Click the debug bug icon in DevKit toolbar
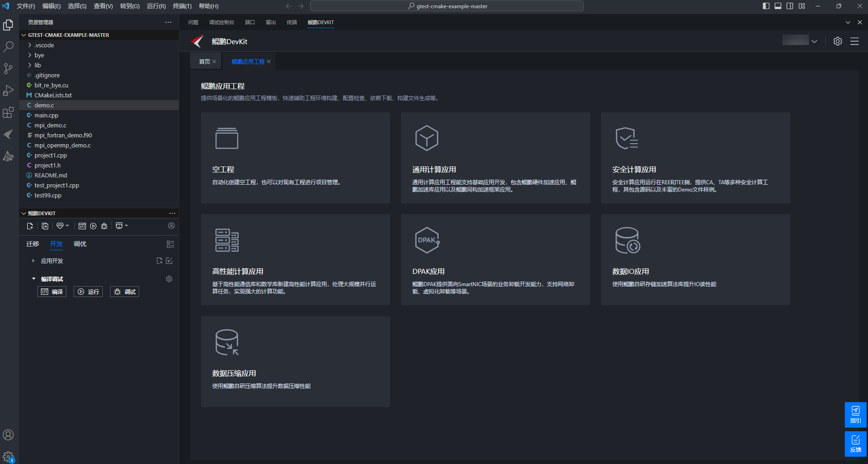Image resolution: width=868 pixels, height=464 pixels. click(104, 226)
